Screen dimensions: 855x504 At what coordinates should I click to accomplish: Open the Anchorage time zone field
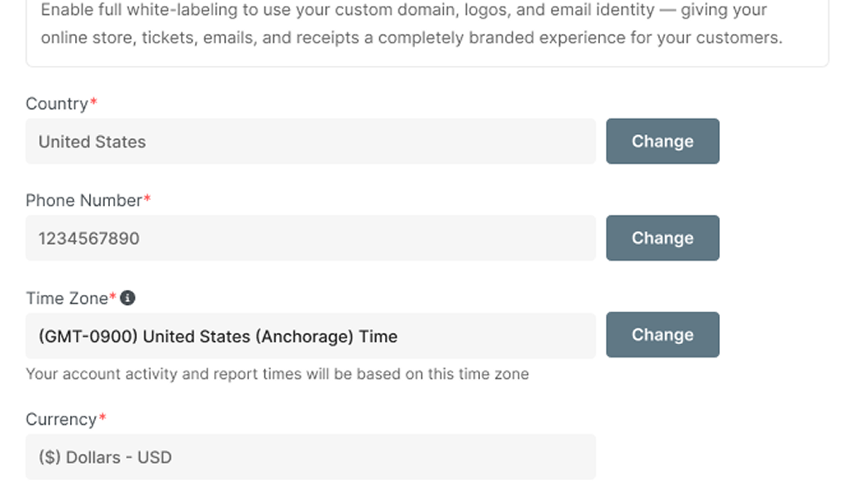(x=310, y=337)
